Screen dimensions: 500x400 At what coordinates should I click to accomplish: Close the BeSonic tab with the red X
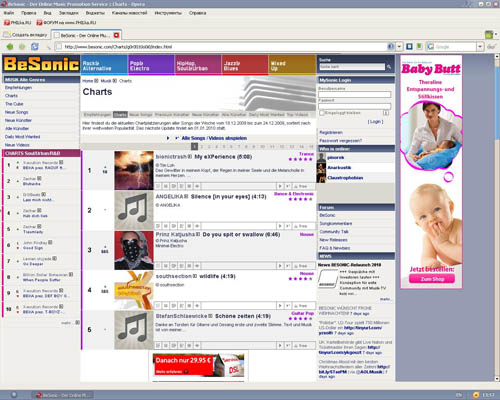click(116, 35)
